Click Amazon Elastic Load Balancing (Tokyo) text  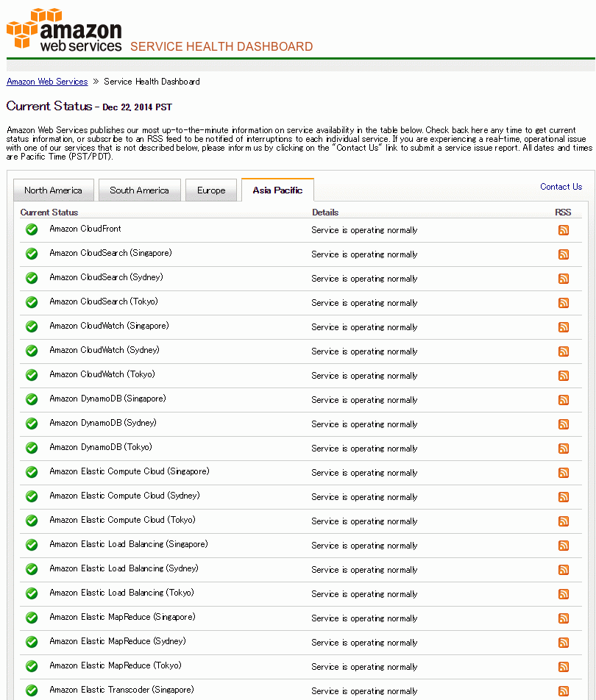tap(121, 593)
